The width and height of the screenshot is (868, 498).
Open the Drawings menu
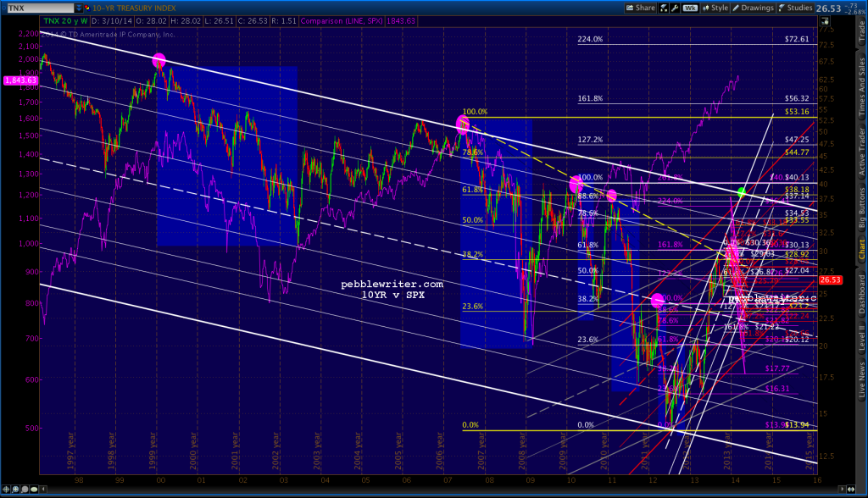(x=753, y=8)
